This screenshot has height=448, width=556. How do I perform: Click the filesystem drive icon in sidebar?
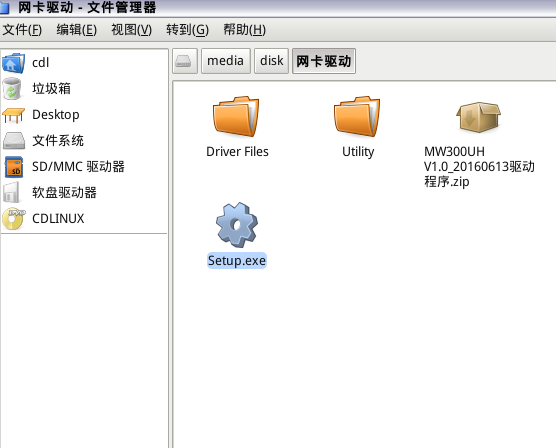(14, 141)
